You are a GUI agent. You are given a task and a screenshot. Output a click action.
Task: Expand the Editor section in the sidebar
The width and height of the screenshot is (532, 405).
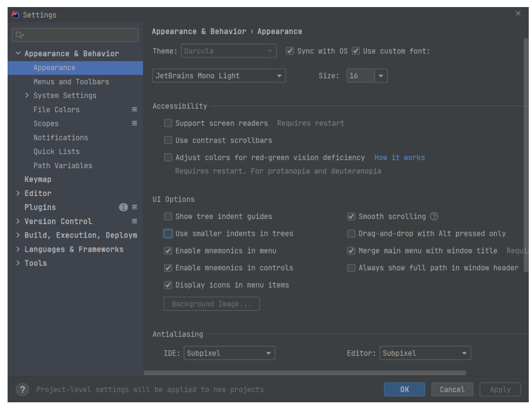pyautogui.click(x=18, y=193)
